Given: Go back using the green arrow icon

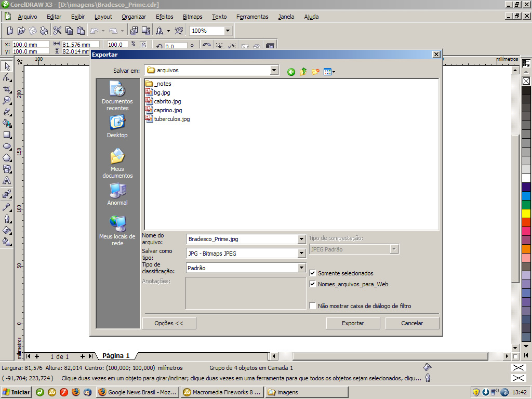Looking at the screenshot, I should tap(291, 72).
